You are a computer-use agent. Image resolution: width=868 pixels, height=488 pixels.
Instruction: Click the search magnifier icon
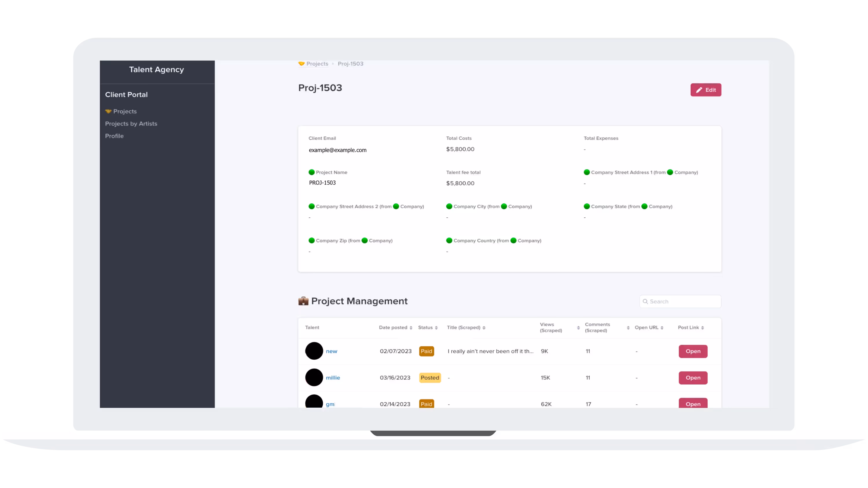tap(645, 302)
